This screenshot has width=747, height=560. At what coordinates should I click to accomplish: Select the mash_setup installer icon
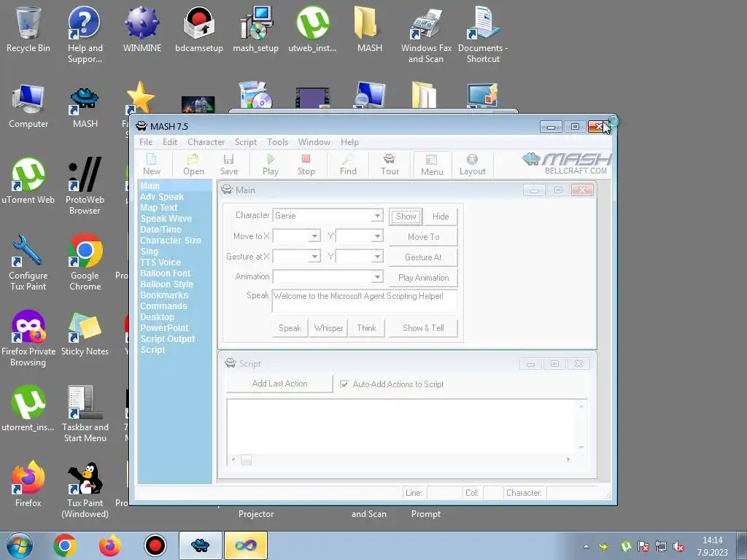256,28
